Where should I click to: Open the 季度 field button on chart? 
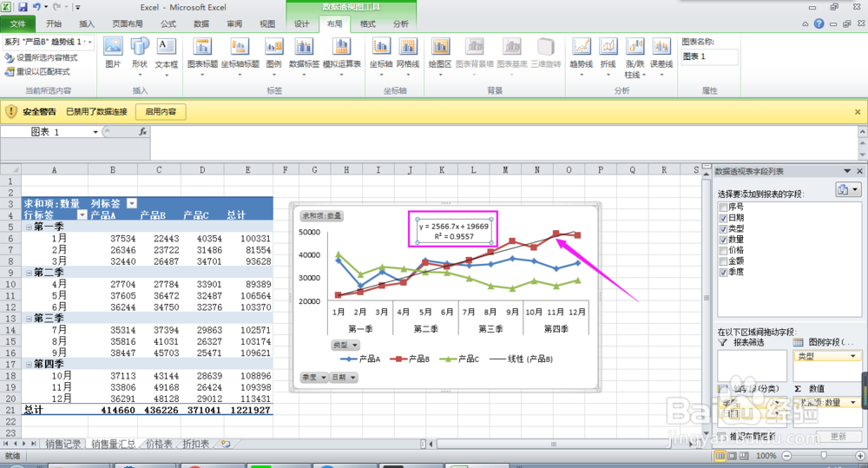pyautogui.click(x=313, y=377)
